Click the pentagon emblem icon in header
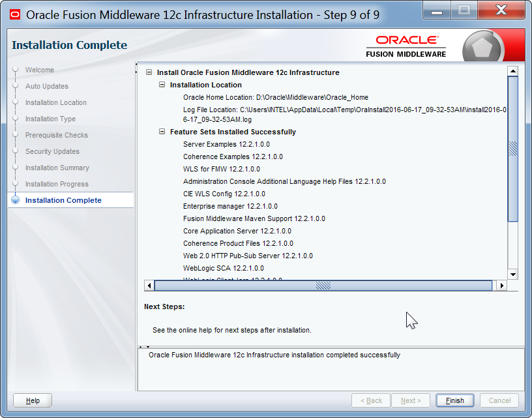Image resolution: width=532 pixels, height=418 pixels. click(x=483, y=46)
